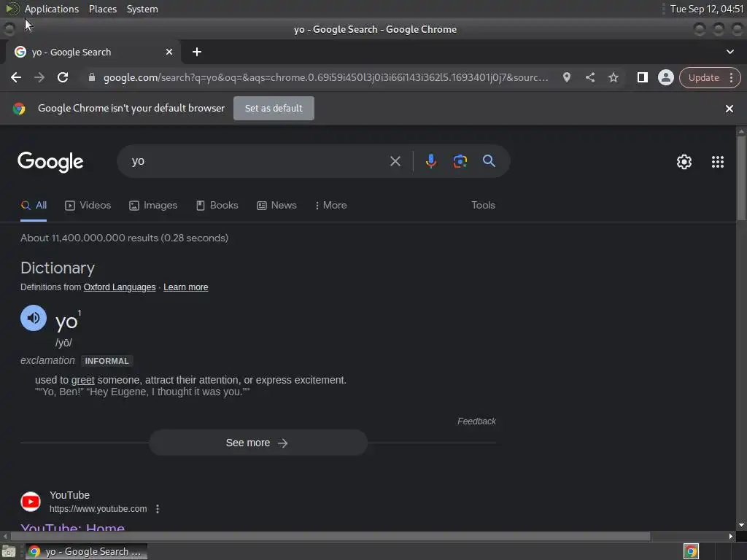747x560 pixels.
Task: Play the pronunciation audio for yo
Action: tap(34, 318)
